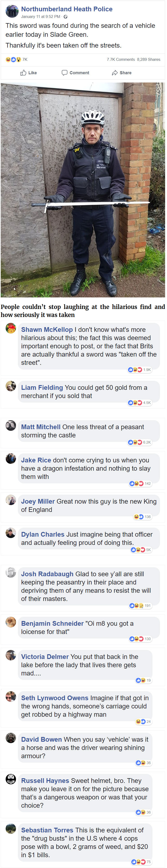
Task: Open Northumberland Heath Police profile picture
Action: [x=12, y=12]
